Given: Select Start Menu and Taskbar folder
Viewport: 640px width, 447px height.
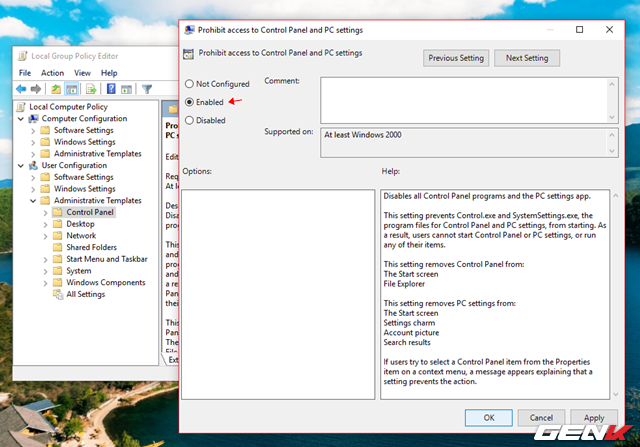Looking at the screenshot, I should (107, 259).
